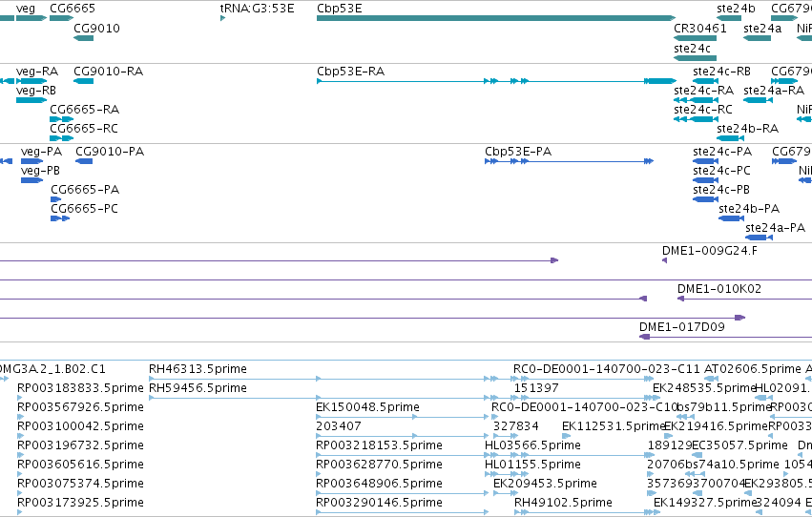This screenshot has height=517, width=812.
Task: Select HL03566.5prime EST label
Action: (532, 445)
